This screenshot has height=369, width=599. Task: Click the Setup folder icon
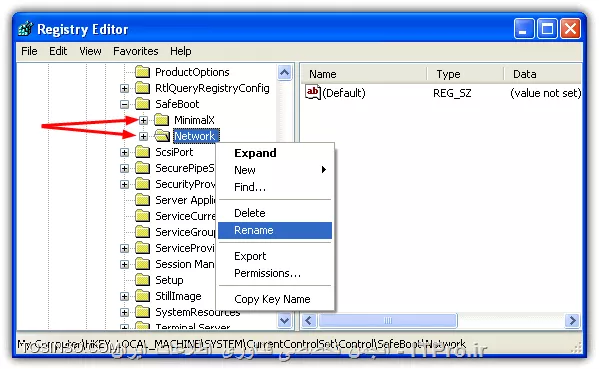click(x=143, y=280)
